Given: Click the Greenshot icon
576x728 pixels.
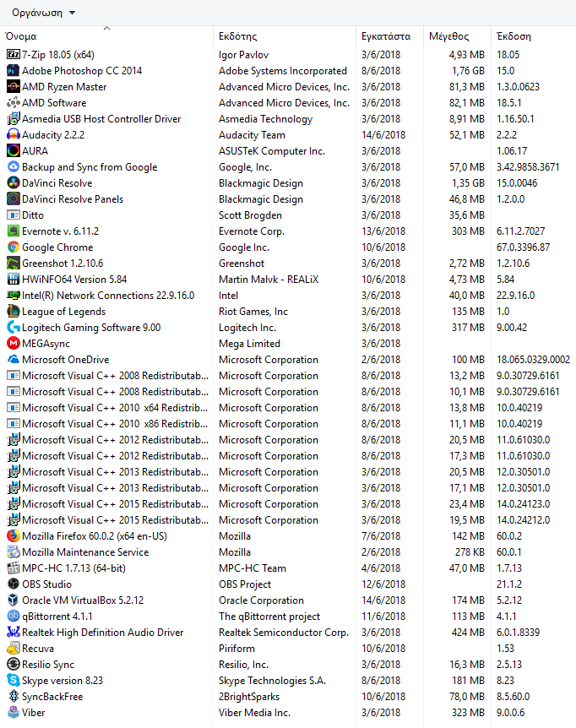Looking at the screenshot, I should click(14, 263).
